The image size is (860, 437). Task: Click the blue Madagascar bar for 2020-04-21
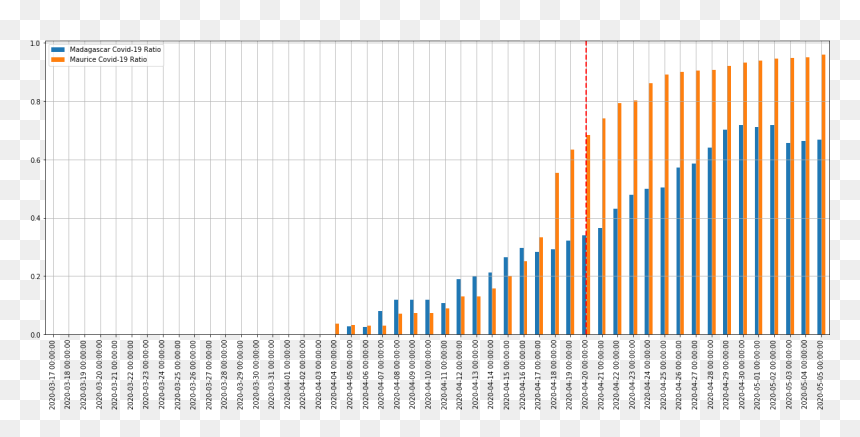[600, 281]
